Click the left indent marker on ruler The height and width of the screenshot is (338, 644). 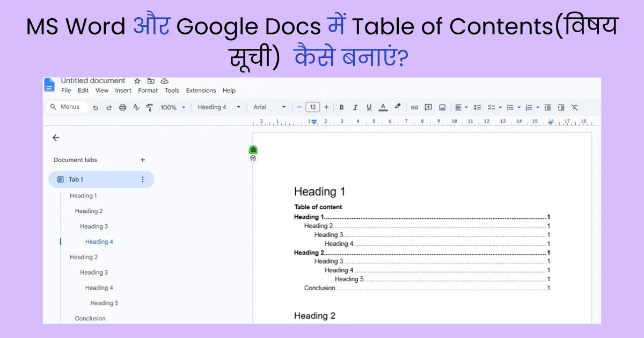coord(314,122)
